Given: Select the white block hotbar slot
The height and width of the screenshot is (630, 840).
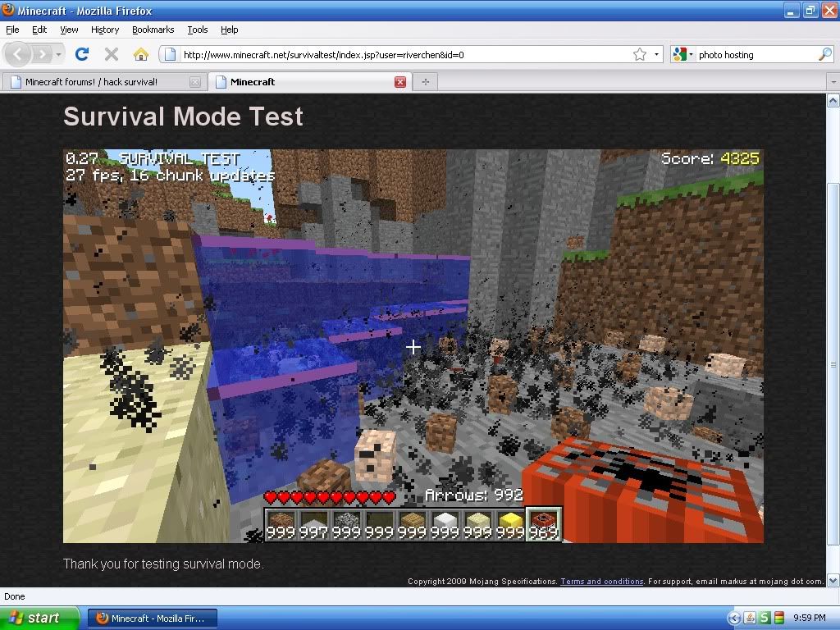Looking at the screenshot, I should [445, 524].
